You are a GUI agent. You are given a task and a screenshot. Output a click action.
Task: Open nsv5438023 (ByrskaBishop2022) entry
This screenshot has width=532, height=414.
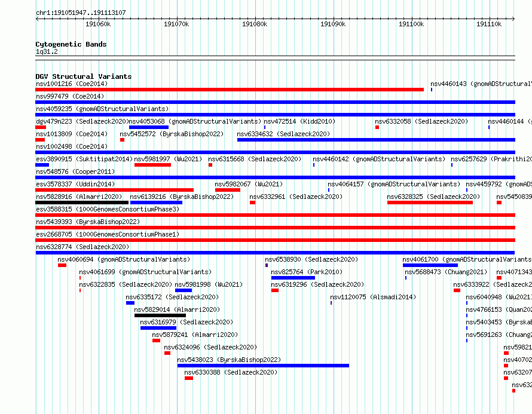(229, 360)
